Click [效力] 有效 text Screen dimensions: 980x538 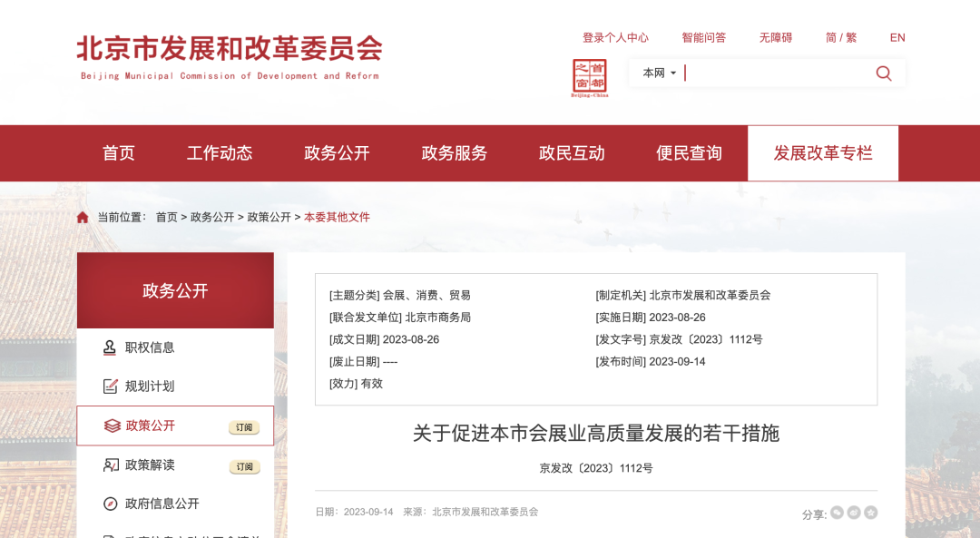point(356,384)
